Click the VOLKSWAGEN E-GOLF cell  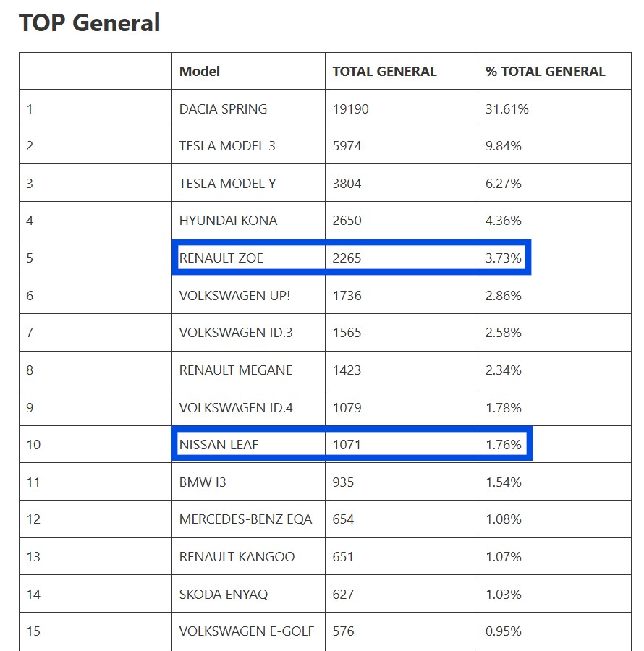247,631
